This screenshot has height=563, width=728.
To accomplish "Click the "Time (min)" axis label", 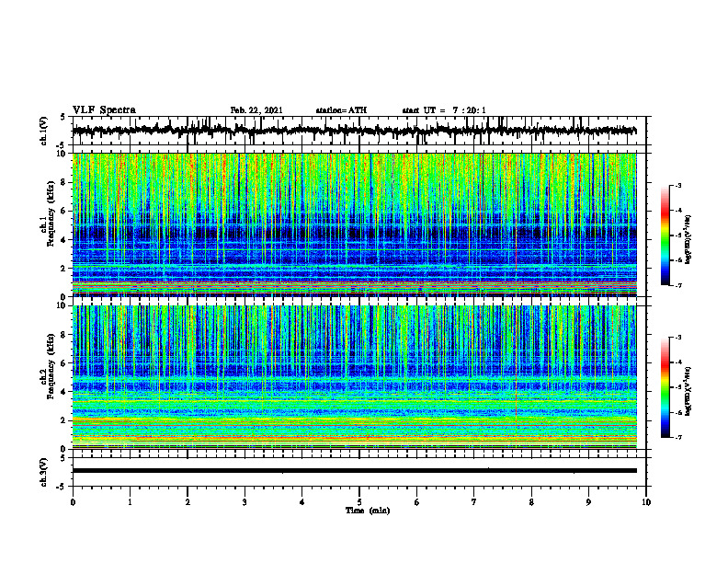I will 368,511.
